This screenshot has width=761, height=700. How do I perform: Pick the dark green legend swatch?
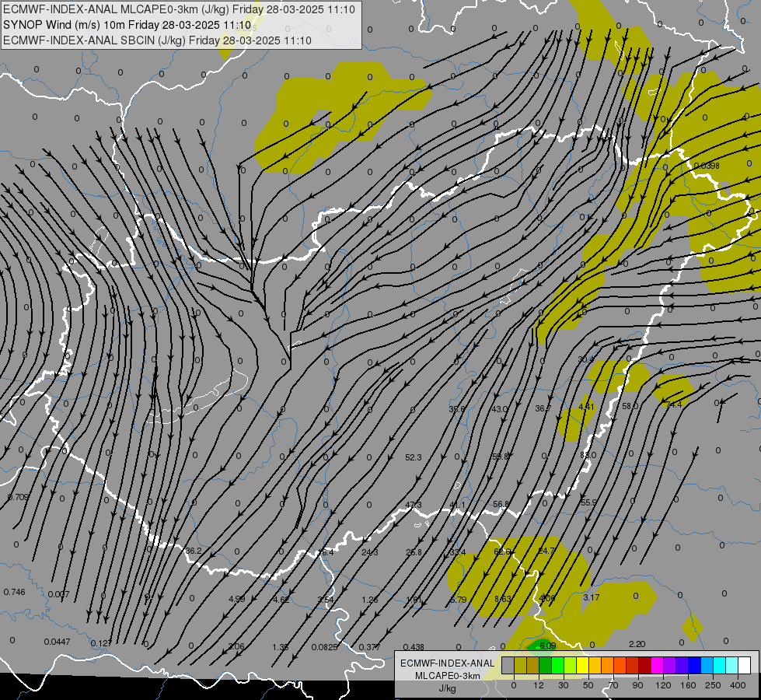coord(546,665)
